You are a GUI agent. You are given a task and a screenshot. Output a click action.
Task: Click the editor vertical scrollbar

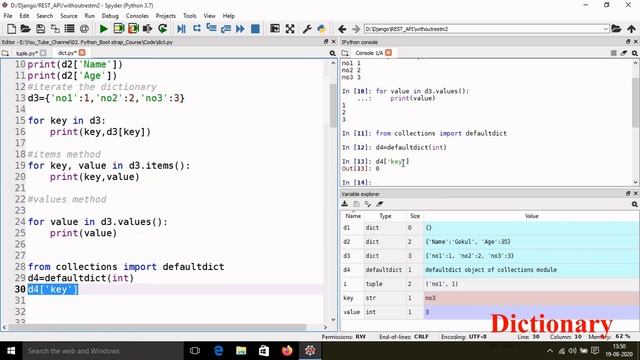point(333,191)
